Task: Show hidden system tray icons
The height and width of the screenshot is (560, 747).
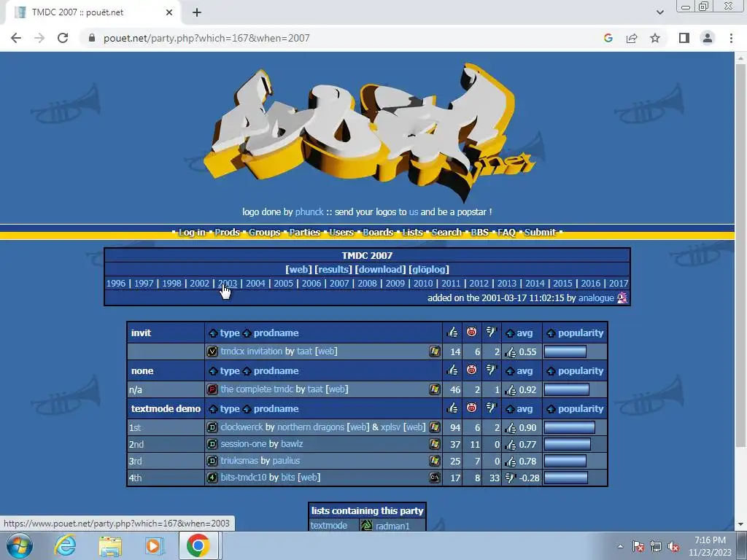Action: (x=620, y=546)
